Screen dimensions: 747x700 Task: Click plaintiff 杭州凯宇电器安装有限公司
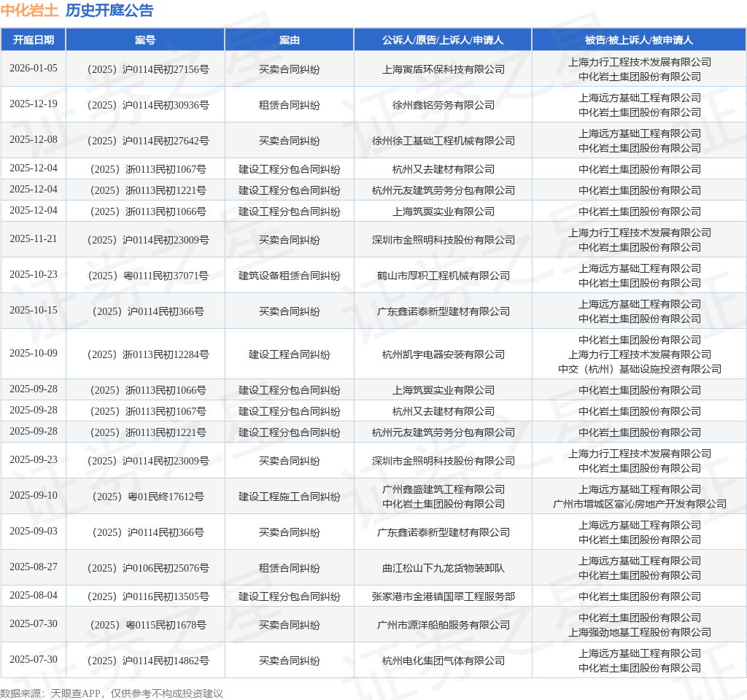point(443,354)
